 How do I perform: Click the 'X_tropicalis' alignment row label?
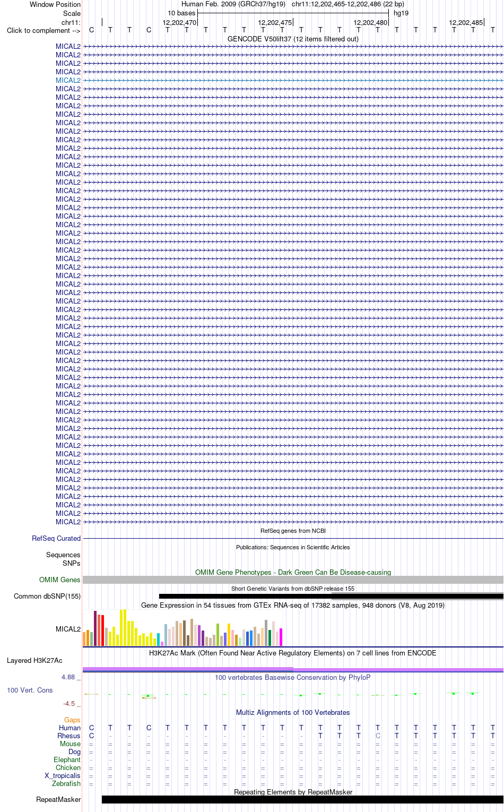click(63, 775)
